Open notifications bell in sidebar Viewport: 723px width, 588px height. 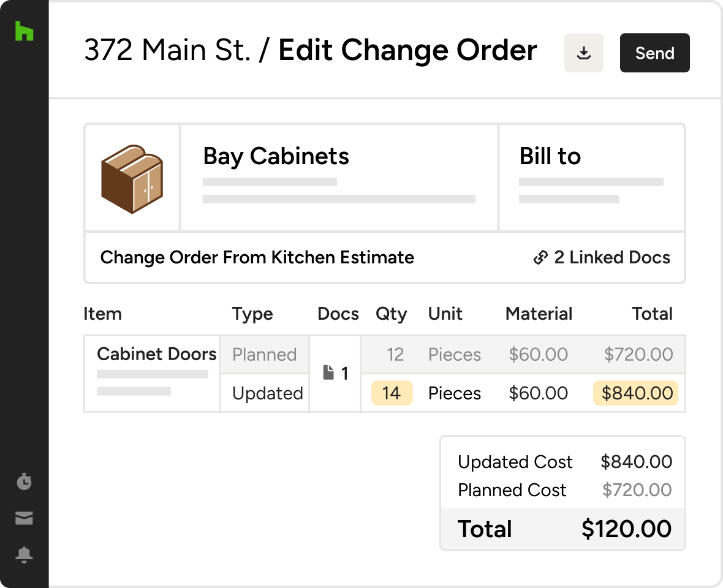point(24,554)
